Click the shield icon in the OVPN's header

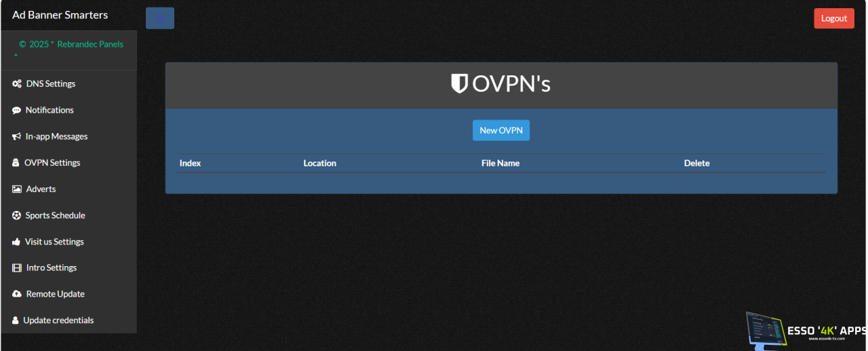(459, 84)
